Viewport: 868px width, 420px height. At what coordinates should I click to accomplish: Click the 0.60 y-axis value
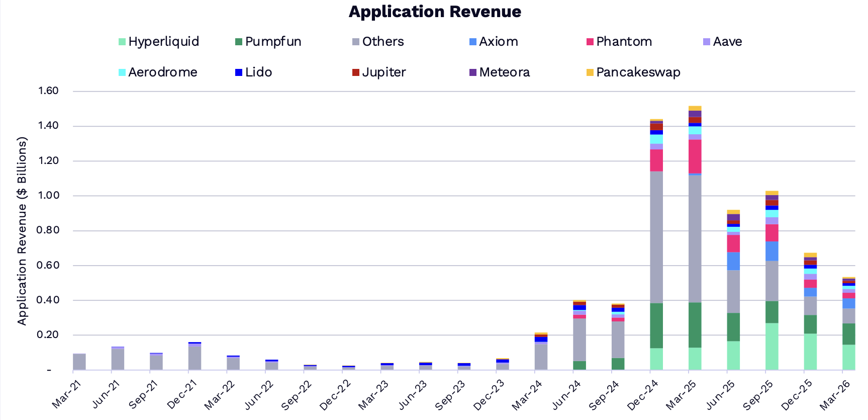click(x=48, y=265)
